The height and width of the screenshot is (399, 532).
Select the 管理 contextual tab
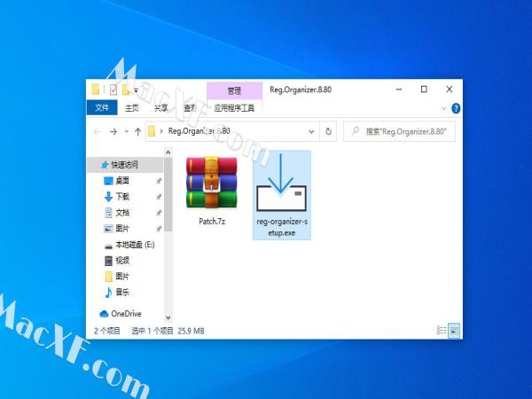pyautogui.click(x=234, y=90)
